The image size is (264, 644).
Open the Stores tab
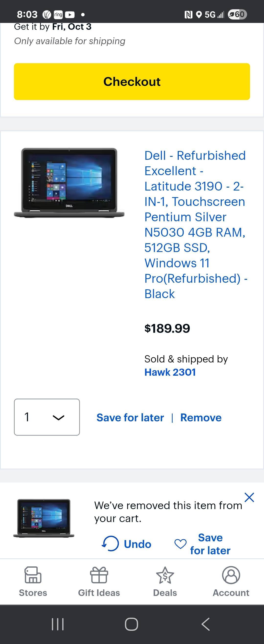click(x=33, y=582)
